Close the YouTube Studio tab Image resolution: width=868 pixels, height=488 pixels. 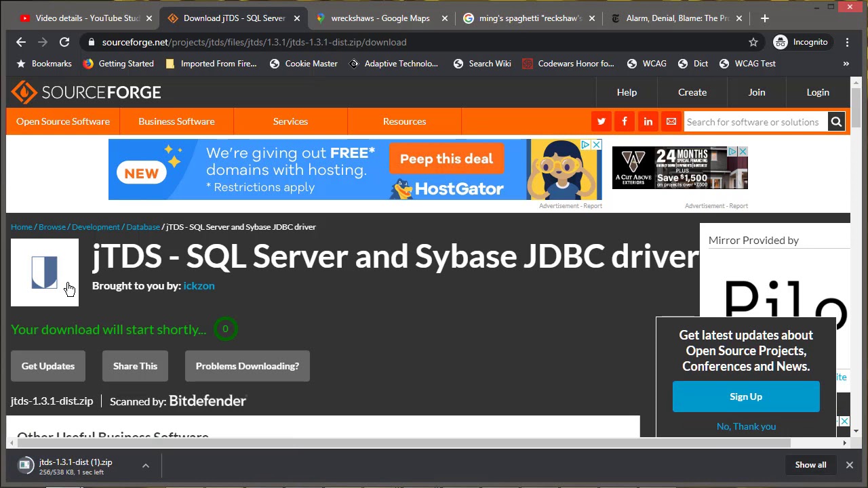coord(149,18)
